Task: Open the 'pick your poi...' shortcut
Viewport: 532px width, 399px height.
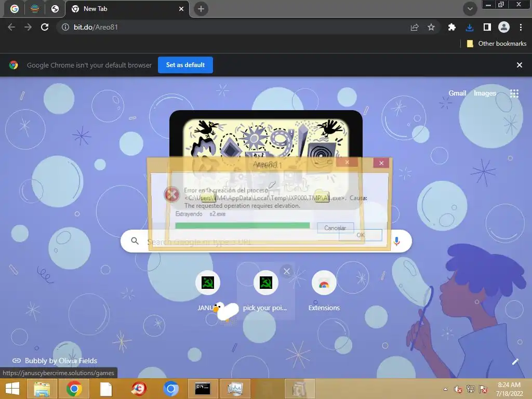Action: click(x=265, y=290)
